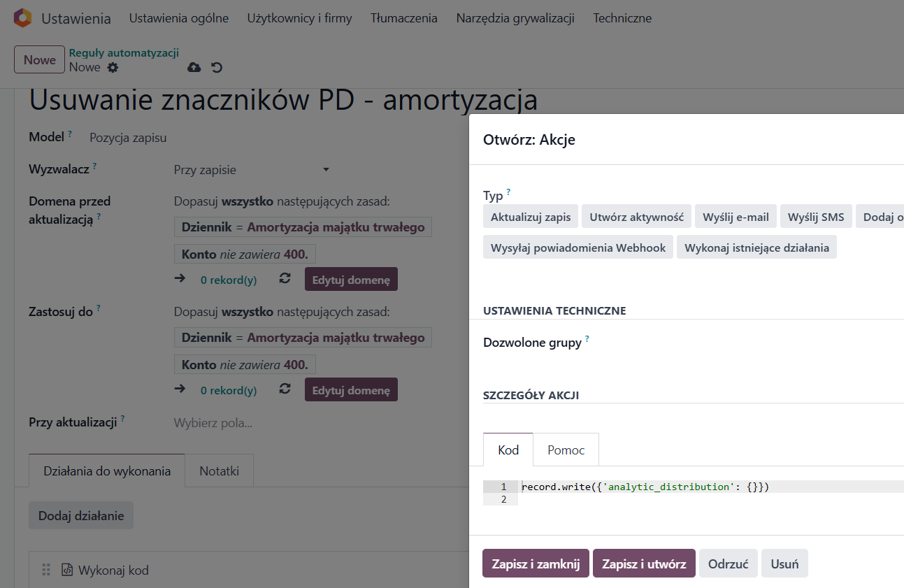
Task: Open Tłumaczenia menu
Action: click(x=404, y=18)
